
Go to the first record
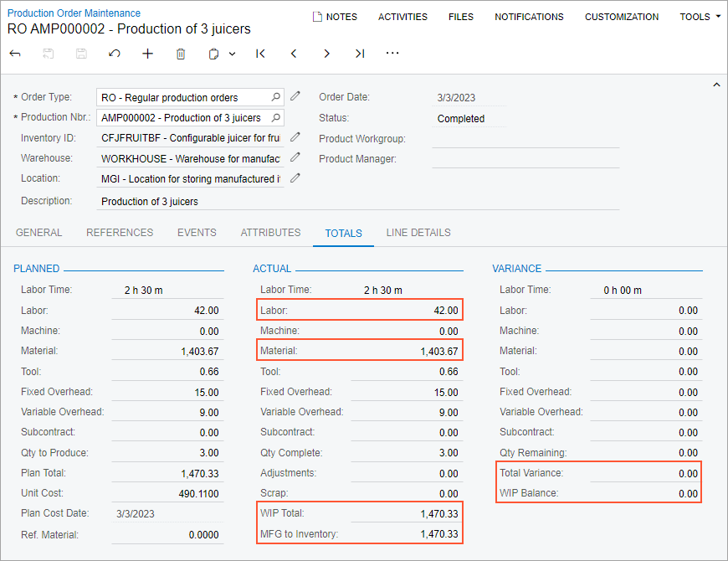[260, 54]
